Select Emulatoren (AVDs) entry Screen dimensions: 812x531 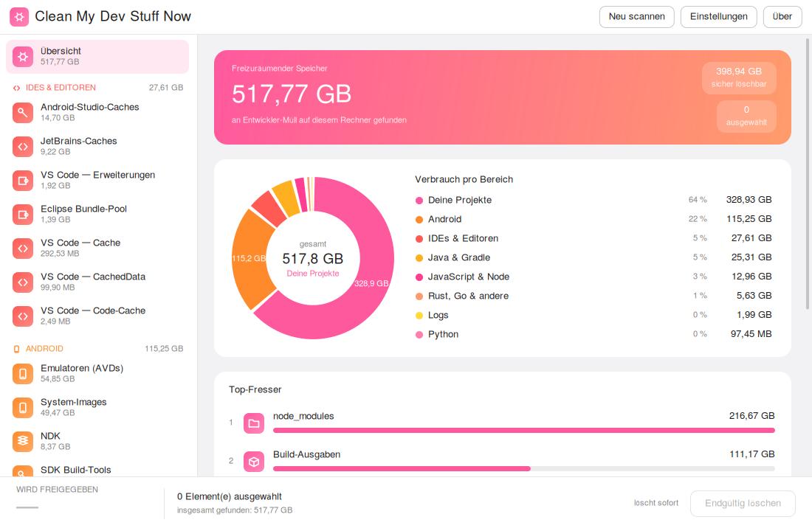97,374
